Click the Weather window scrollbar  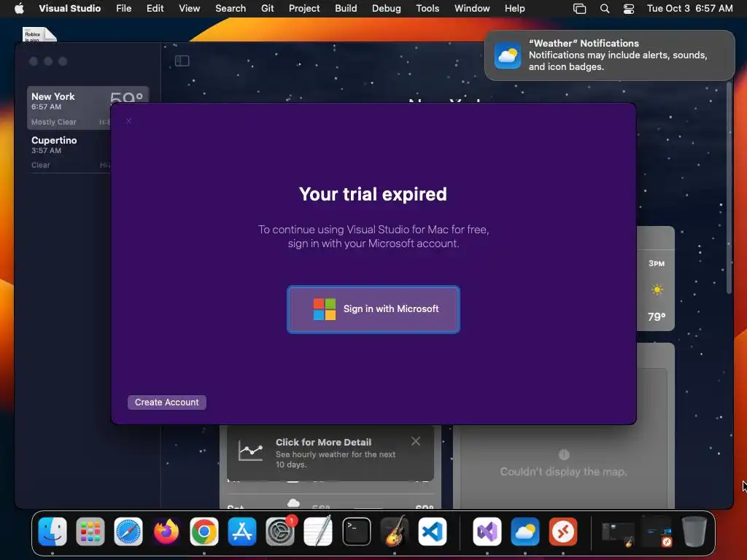tap(729, 187)
